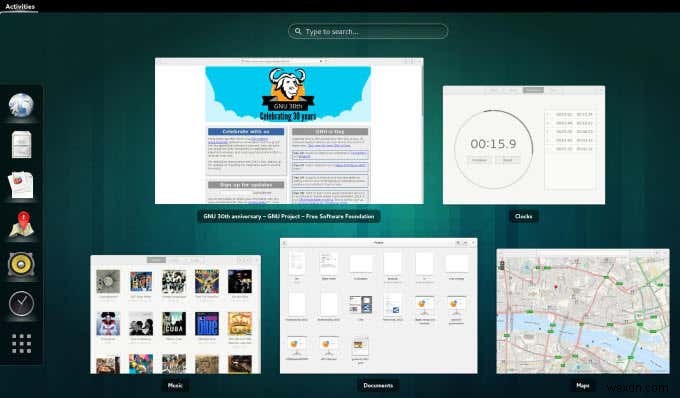Show all applications via the grid icon

[x=21, y=343]
